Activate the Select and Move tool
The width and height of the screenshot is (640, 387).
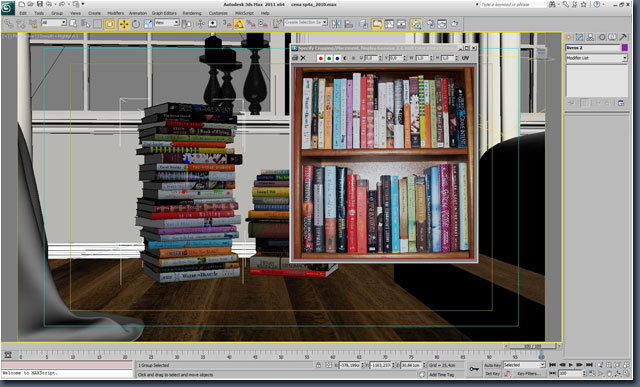pos(124,24)
